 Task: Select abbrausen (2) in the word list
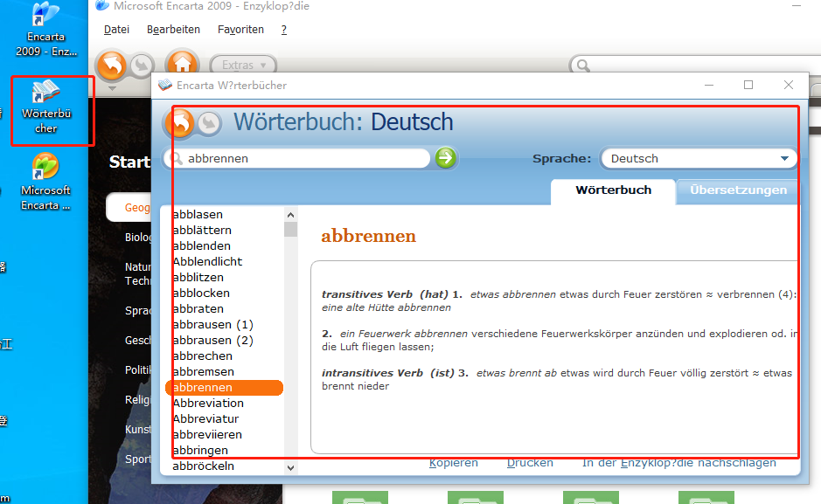[x=212, y=340]
